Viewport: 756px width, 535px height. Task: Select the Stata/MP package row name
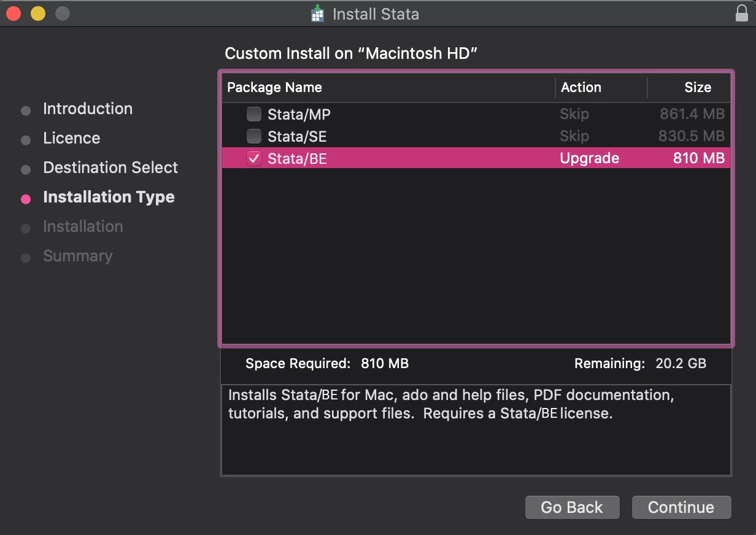point(299,114)
